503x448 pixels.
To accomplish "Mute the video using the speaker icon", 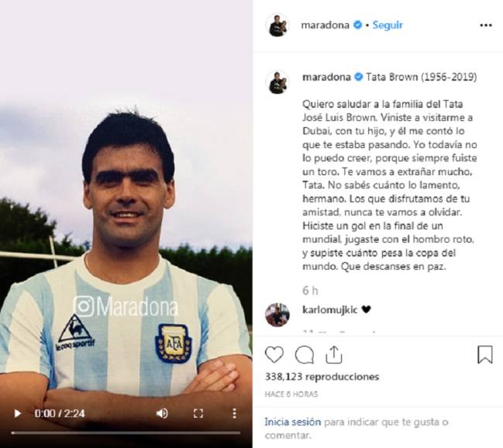I will click(162, 413).
